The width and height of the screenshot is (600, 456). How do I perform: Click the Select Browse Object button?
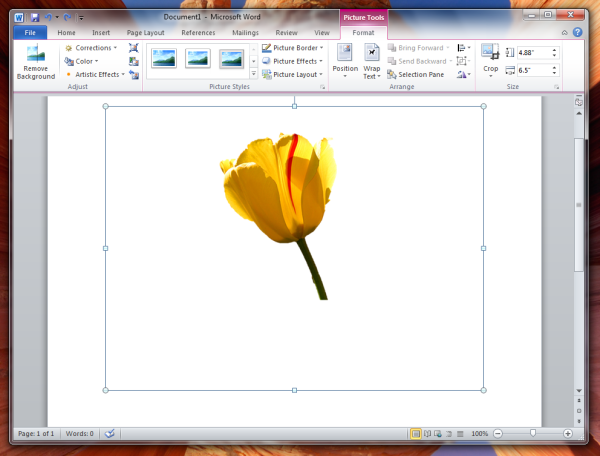click(579, 411)
